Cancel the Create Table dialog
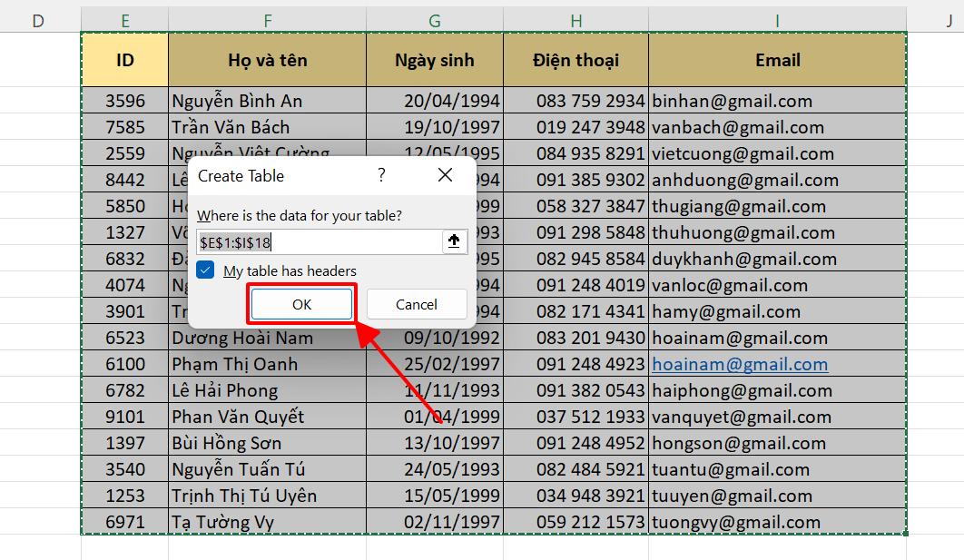Screen dimensions: 964x560 point(417,303)
